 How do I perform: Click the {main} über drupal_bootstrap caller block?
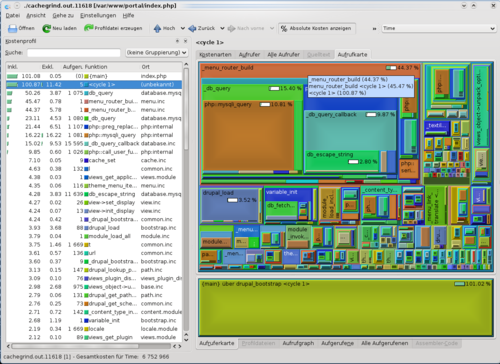point(346,307)
